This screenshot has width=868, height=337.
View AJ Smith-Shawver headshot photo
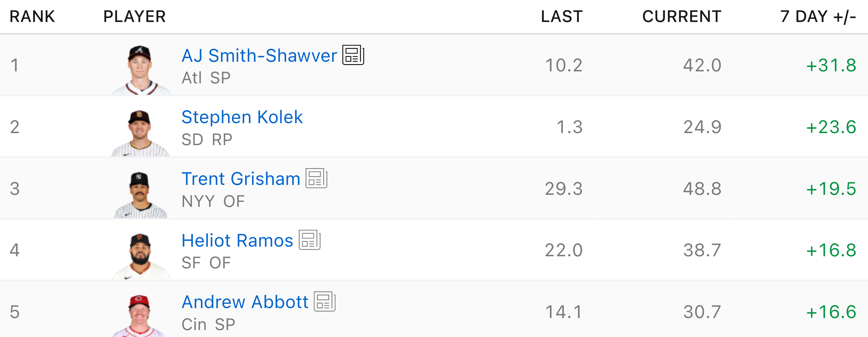pos(140,70)
